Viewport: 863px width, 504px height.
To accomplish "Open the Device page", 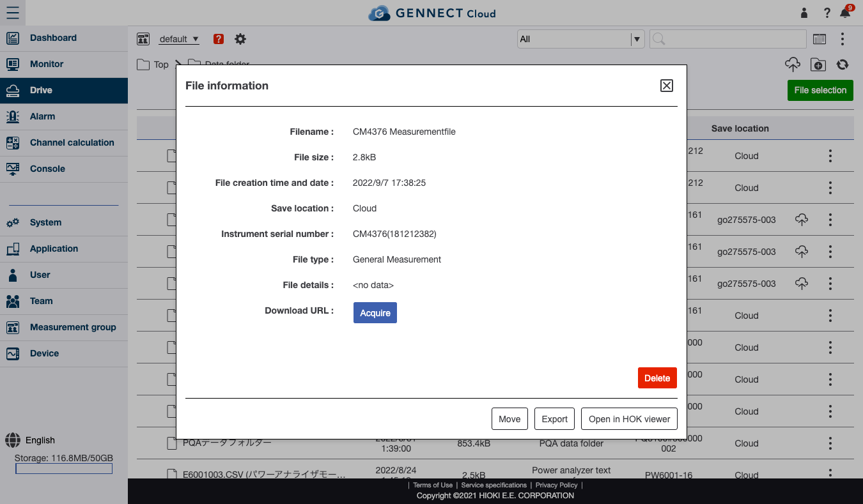I will point(64,354).
